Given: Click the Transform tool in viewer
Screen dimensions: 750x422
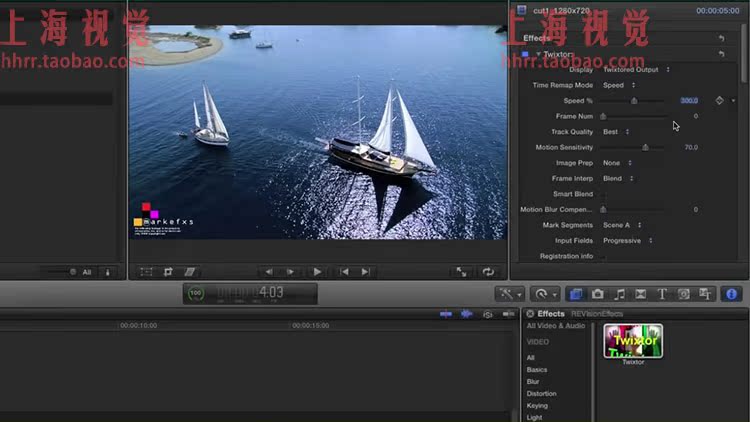Looking at the screenshot, I should [146, 272].
